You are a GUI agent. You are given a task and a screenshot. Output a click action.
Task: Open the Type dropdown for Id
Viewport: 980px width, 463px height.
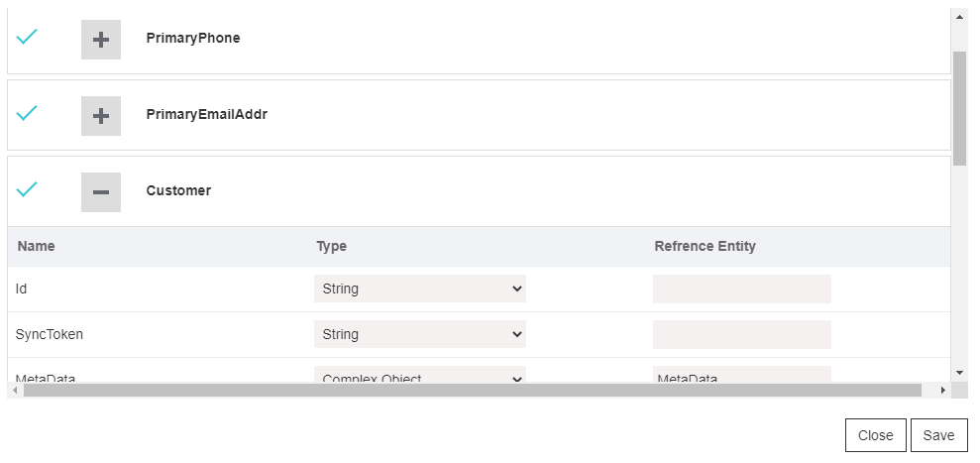(419, 289)
